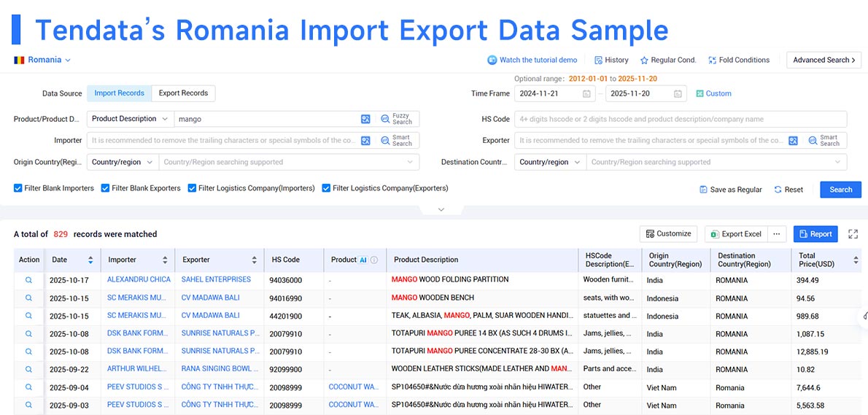Export results to Excel
Image resolution: width=868 pixels, height=415 pixels.
(x=736, y=233)
